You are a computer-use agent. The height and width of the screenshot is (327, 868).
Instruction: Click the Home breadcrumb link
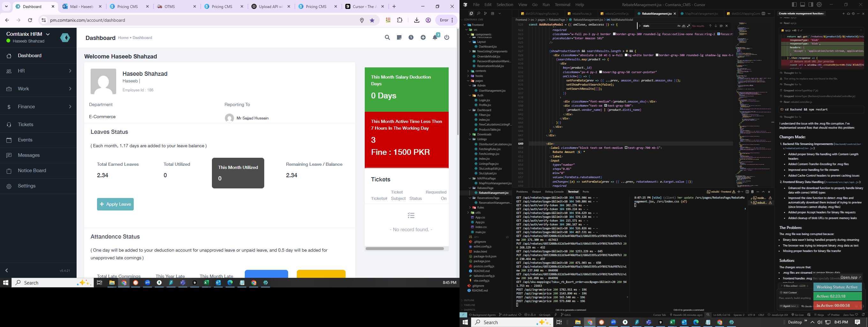coord(123,38)
